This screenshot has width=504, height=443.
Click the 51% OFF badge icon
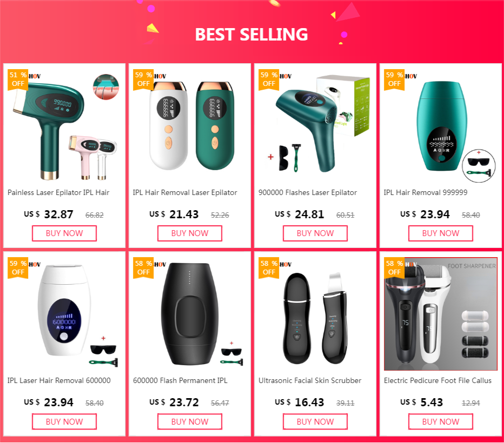pyautogui.click(x=18, y=79)
